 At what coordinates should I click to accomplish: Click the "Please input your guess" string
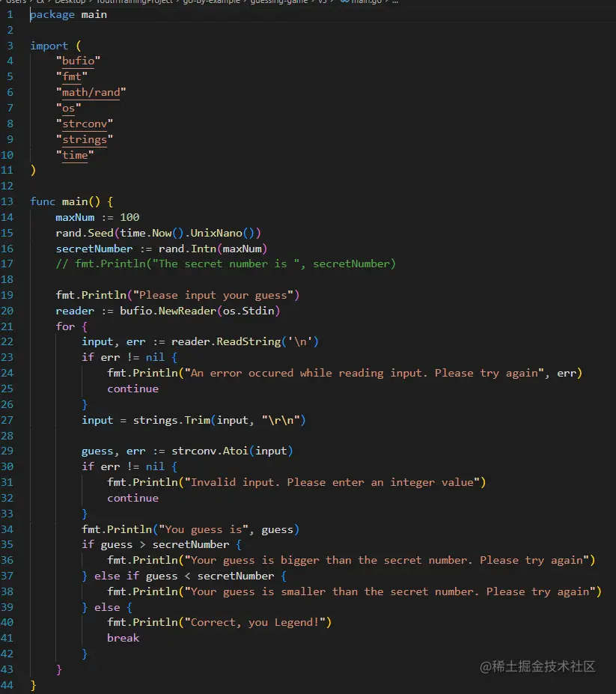point(213,295)
